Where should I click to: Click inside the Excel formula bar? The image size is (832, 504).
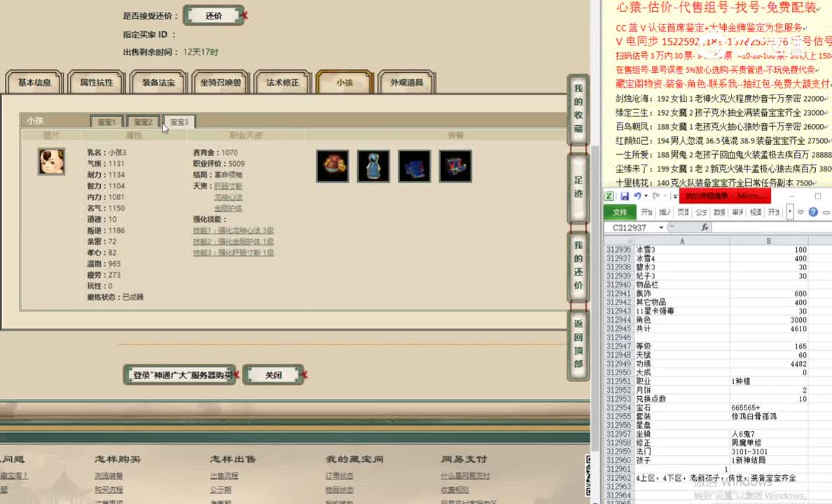point(763,227)
